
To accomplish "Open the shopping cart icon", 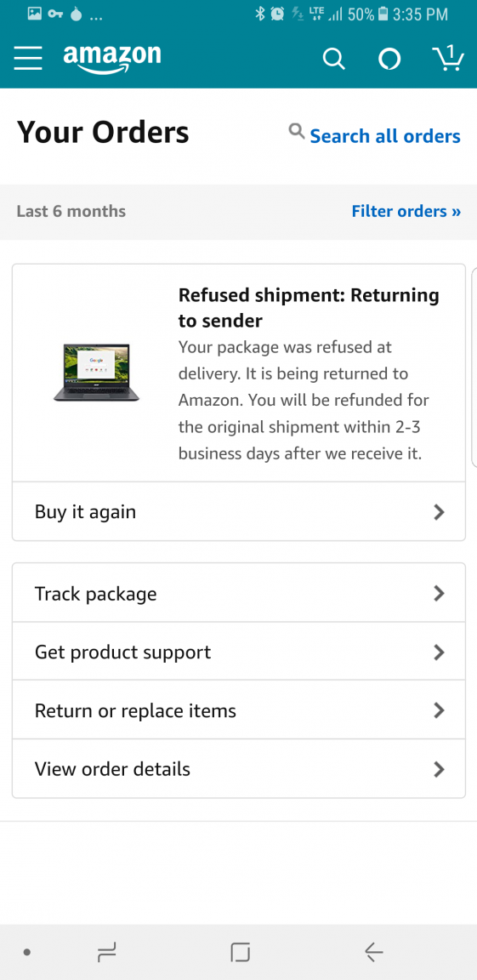I will 448,59.
